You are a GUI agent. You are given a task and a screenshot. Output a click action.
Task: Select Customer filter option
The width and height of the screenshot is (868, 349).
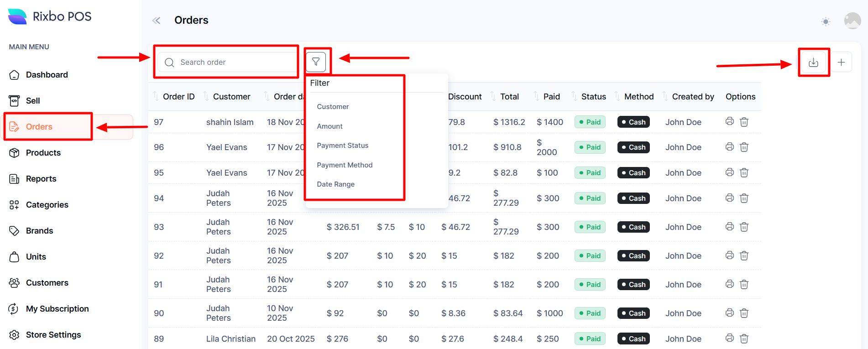pos(333,107)
